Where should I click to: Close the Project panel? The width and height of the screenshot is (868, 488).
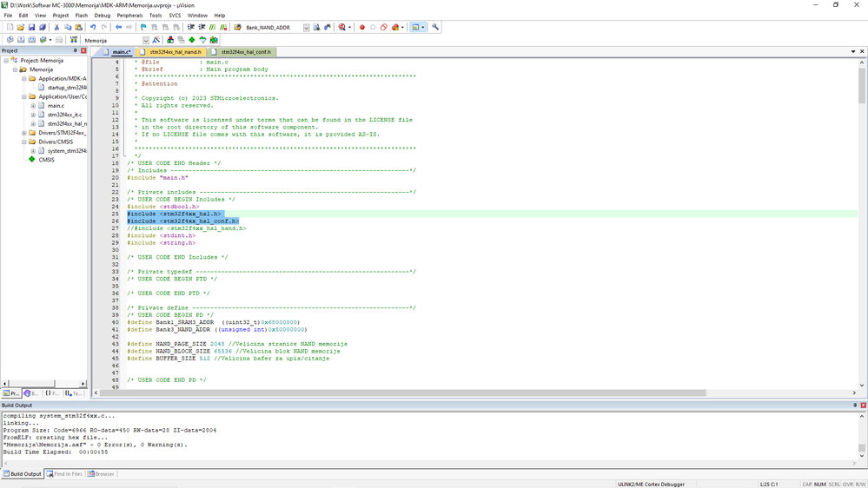pos(83,50)
